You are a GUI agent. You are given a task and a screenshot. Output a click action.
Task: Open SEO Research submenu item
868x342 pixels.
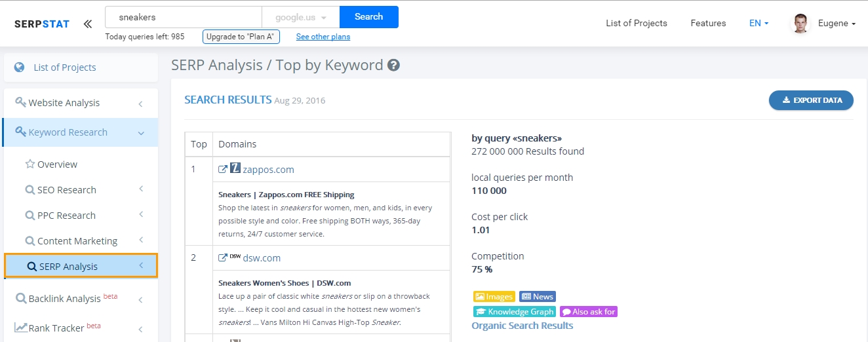tap(67, 190)
